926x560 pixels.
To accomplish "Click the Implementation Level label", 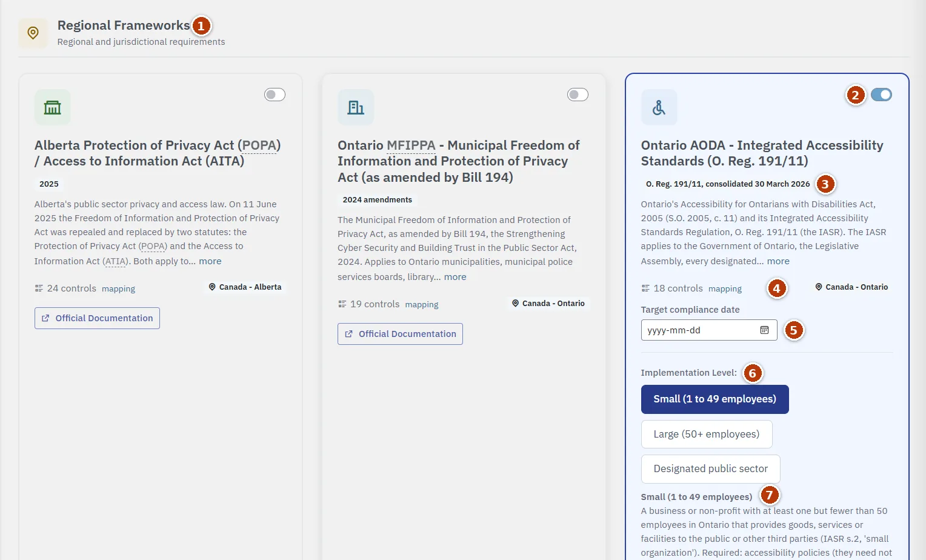I will coord(688,373).
